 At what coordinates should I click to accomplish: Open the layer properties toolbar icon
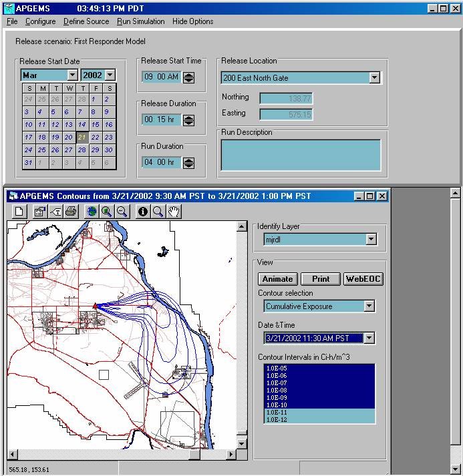pyautogui.click(x=40, y=211)
